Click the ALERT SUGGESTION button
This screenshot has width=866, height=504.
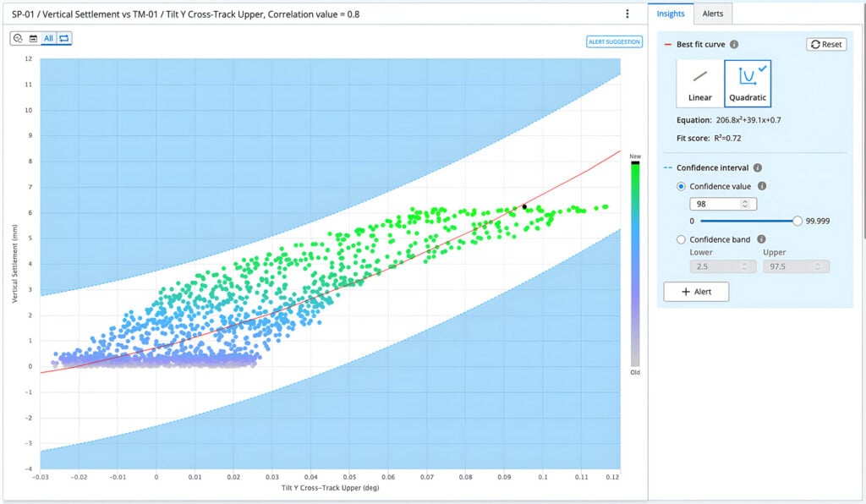pyautogui.click(x=614, y=42)
